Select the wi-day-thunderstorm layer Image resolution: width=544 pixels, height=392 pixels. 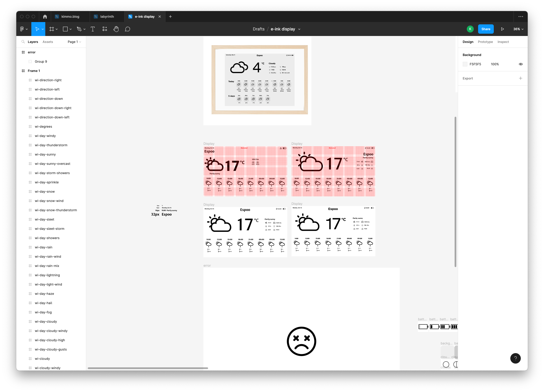pos(51,145)
